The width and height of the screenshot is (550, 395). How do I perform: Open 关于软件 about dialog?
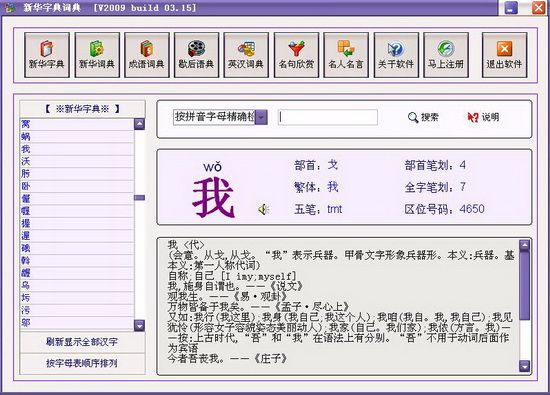(396, 55)
